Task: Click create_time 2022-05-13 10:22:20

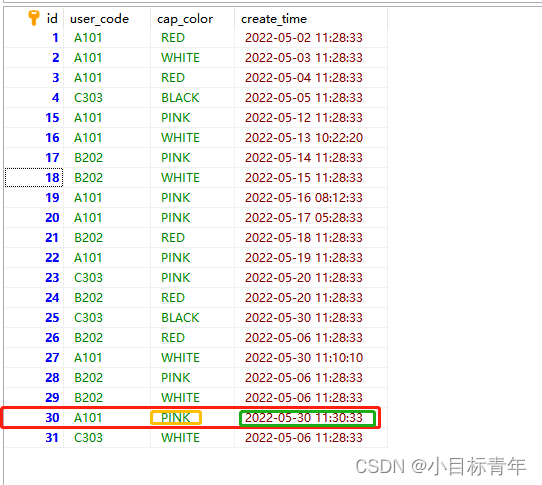Action: [304, 138]
